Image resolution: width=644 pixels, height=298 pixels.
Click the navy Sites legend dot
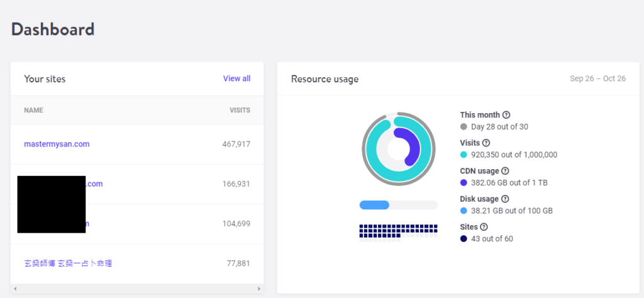coord(464,239)
